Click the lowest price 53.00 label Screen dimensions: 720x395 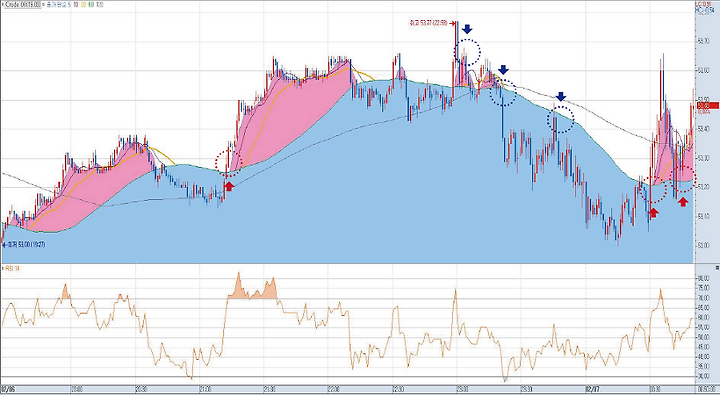pos(27,245)
